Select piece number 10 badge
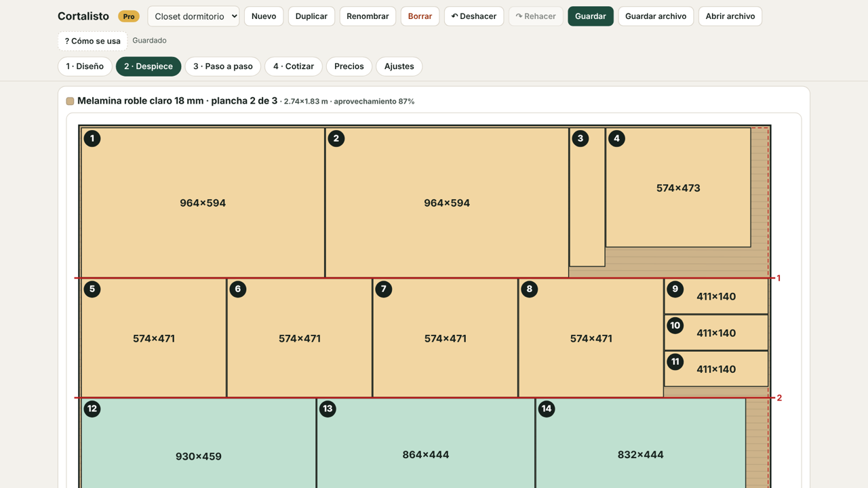Screen dimensions: 868x488 (675, 325)
